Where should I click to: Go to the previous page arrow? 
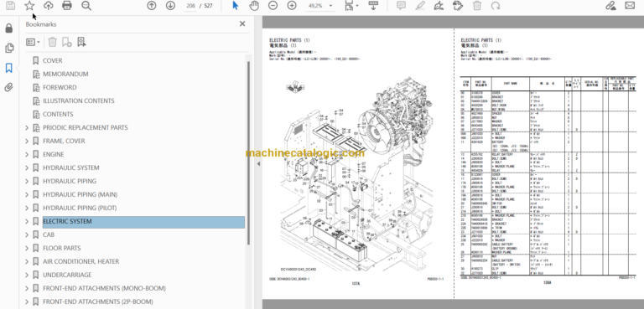pyautogui.click(x=152, y=6)
